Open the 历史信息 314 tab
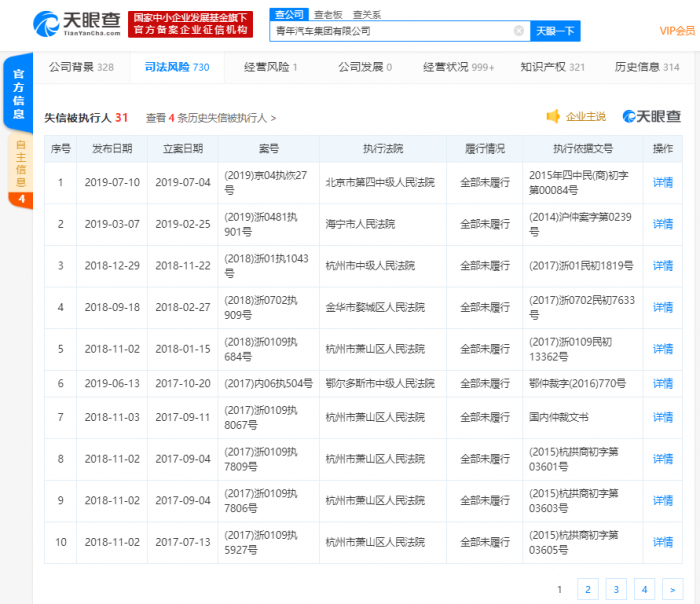Viewport: 700px width, 604px height. point(646,67)
